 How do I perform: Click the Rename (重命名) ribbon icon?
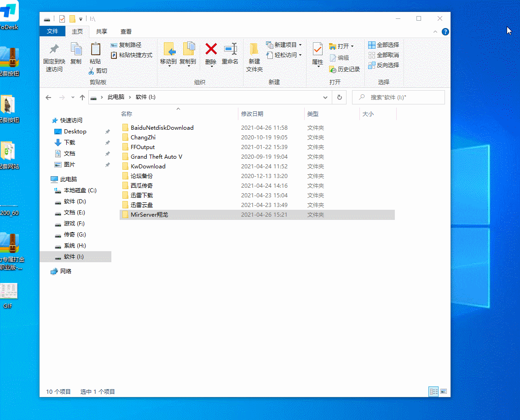(230, 49)
